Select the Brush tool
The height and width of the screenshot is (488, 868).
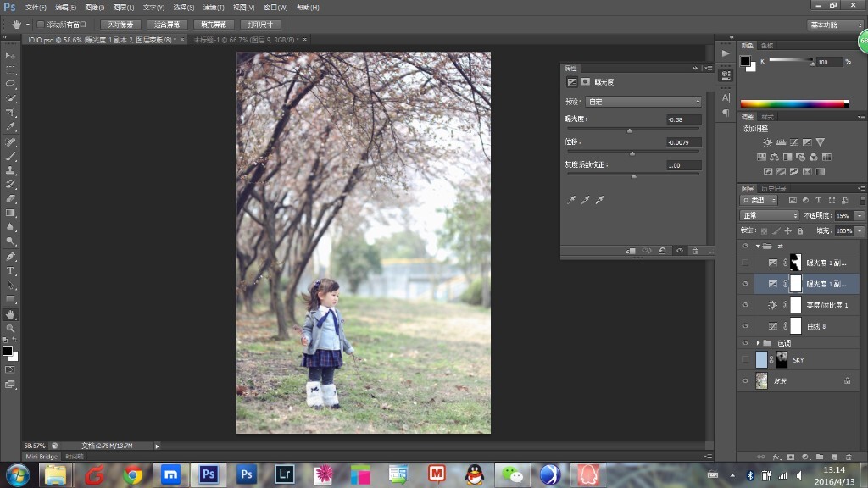(x=10, y=157)
